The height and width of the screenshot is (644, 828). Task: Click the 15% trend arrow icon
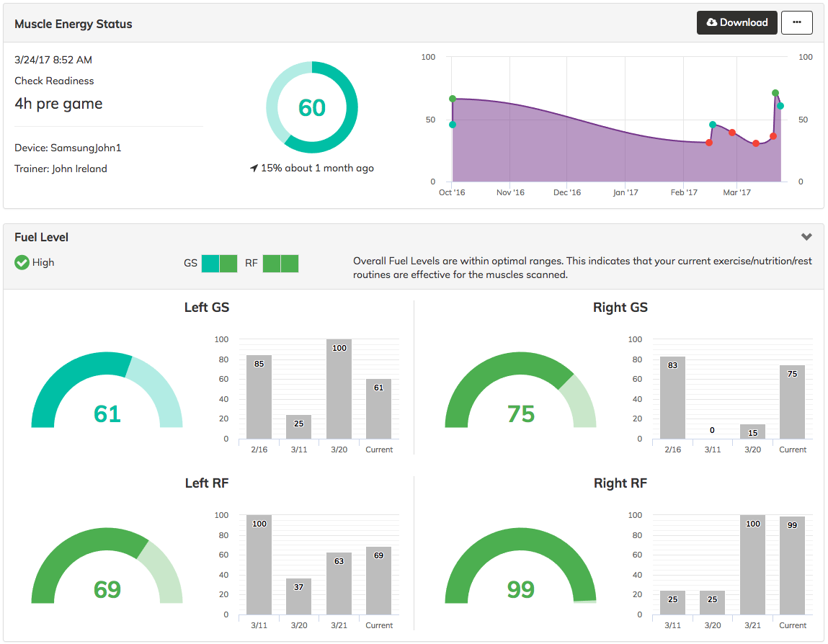point(254,168)
